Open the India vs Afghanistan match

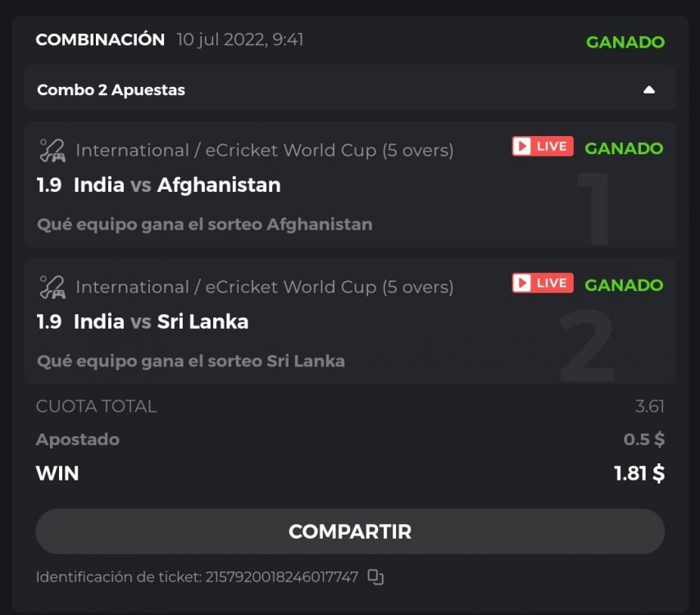177,185
